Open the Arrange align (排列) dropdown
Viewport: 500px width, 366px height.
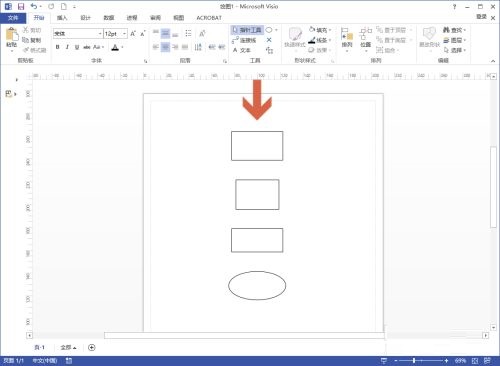click(x=347, y=40)
